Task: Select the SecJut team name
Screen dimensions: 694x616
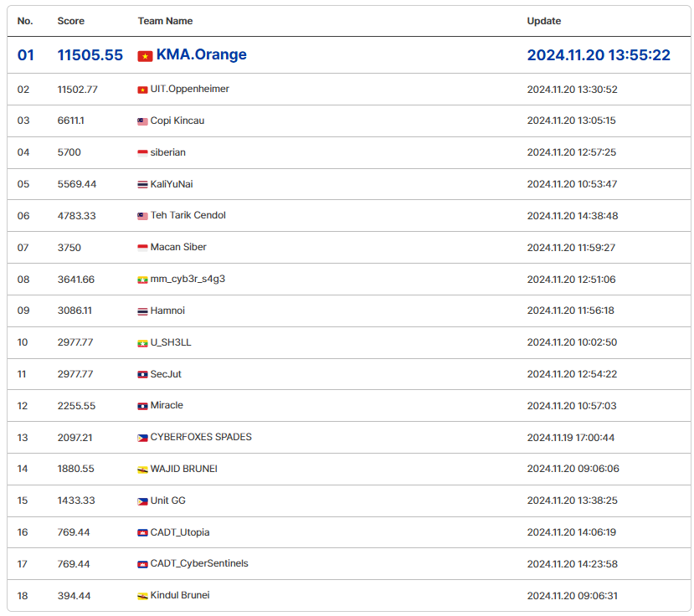Action: [x=166, y=374]
